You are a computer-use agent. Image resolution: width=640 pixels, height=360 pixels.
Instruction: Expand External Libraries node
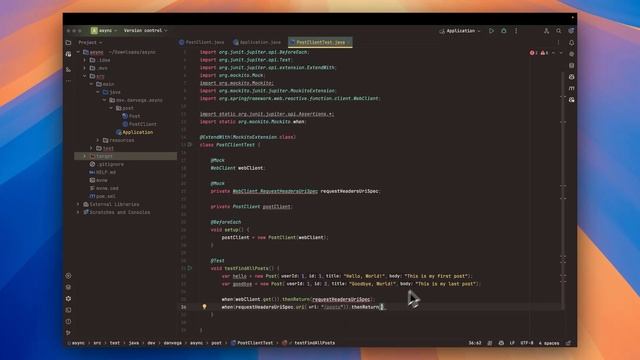(78, 204)
